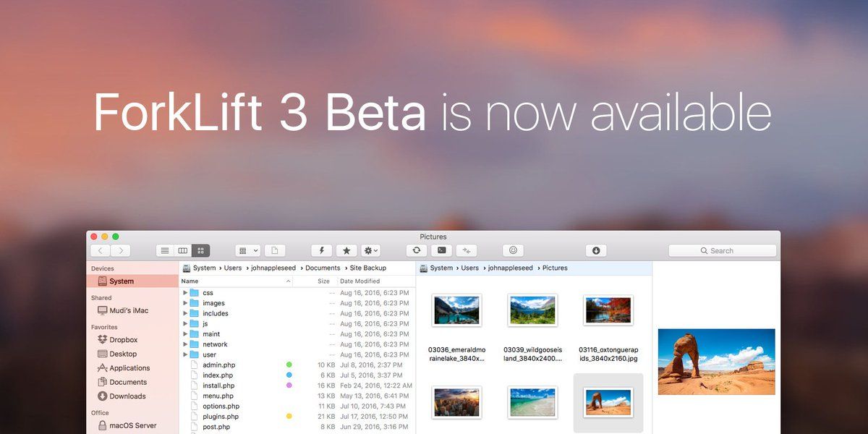Click the Sync refresh arrows toolbar icon
Screen dimensions: 868x434
tap(416, 250)
